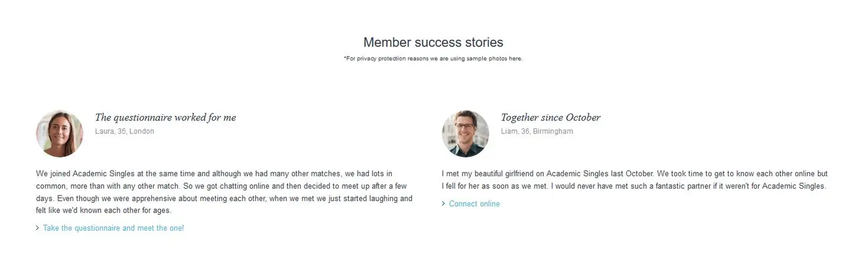This screenshot has height=268, width=868.
Task: Open 'Take the questionnaire and meet the one!' link
Action: point(113,228)
